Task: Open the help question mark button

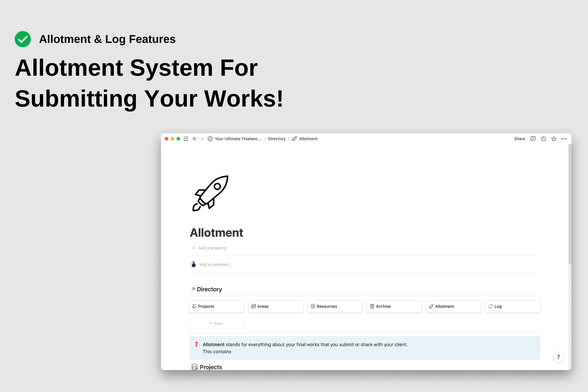Action: click(558, 357)
